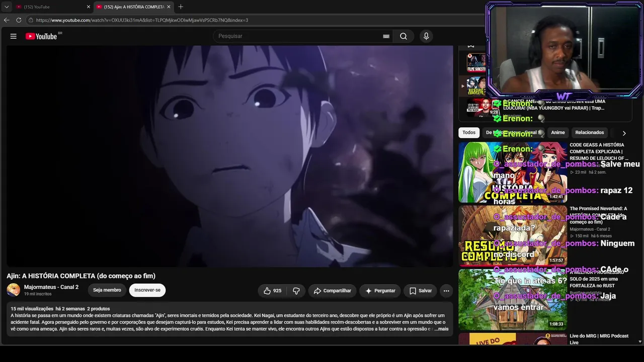Select the "RESUMO COMPLETO" playlist thumbnail
The height and width of the screenshot is (362, 644).
pyautogui.click(x=476, y=85)
